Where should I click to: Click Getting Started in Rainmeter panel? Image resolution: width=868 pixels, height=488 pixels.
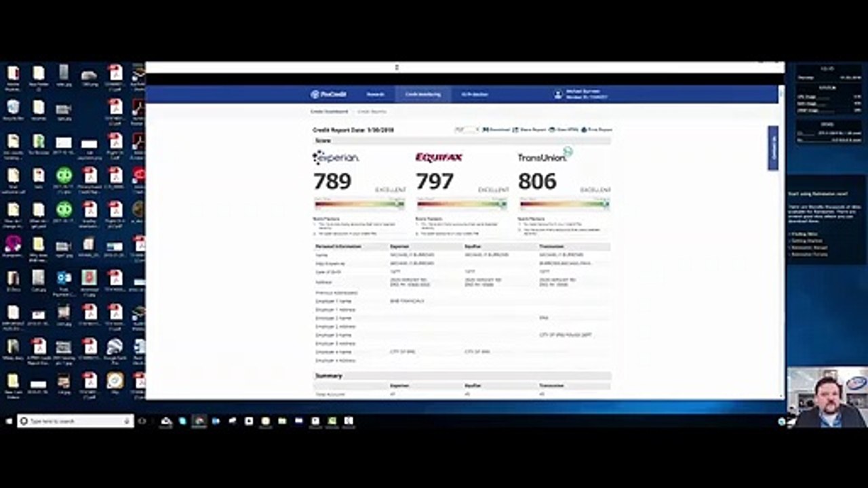pos(806,240)
